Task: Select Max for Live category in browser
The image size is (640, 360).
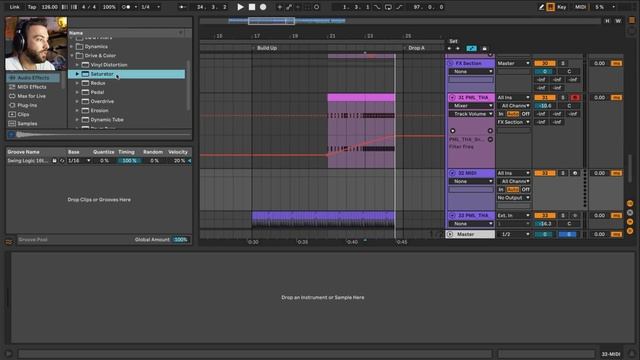Action: (x=31, y=96)
